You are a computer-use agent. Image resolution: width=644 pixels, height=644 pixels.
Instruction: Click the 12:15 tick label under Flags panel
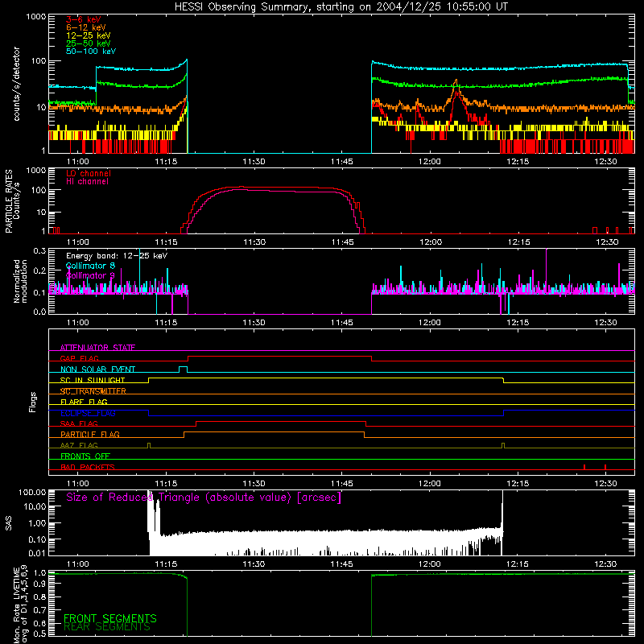pos(518,484)
